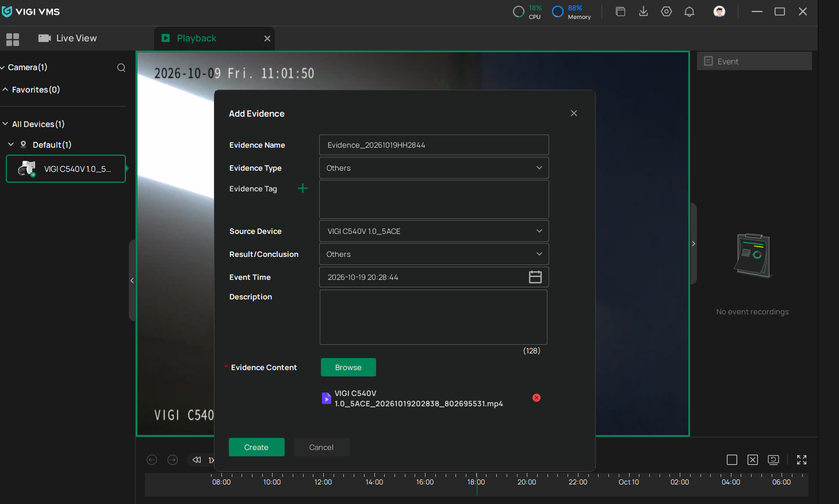
Task: Click the camera-window icon beside fullscreen
Action: coord(773,460)
